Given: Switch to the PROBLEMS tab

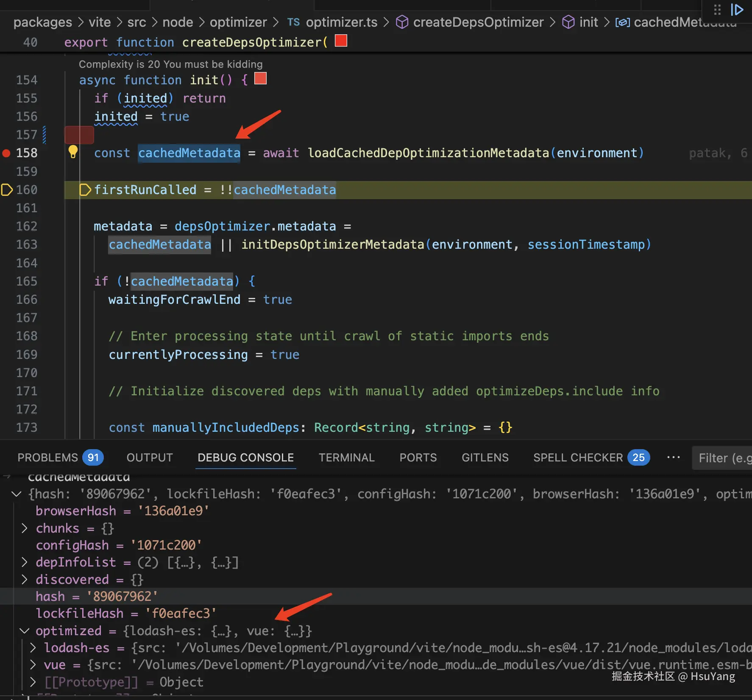Looking at the screenshot, I should 60,458.
